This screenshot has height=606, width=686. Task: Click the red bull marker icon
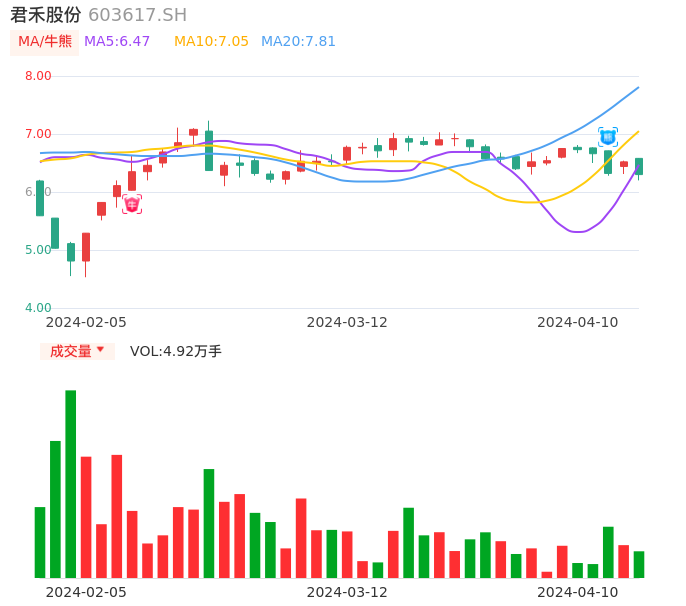132,204
